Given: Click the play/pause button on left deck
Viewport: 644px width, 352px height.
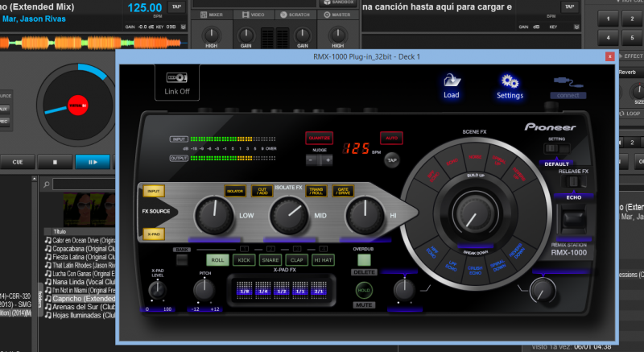Looking at the screenshot, I should [93, 162].
